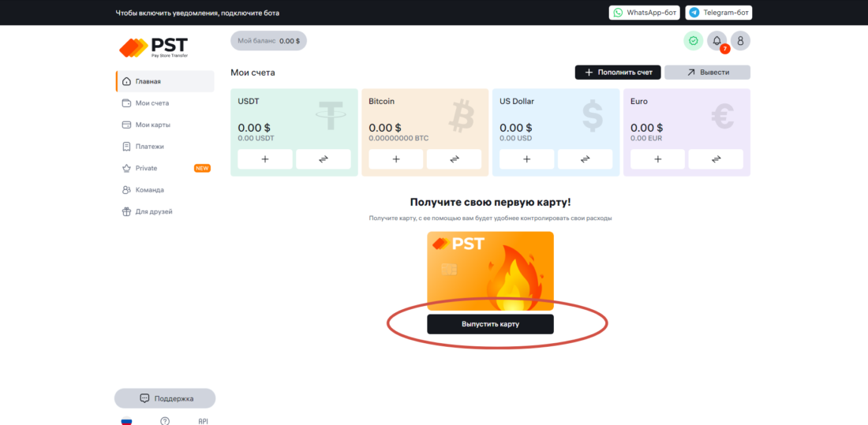Click US Dollar exchange arrows

coord(586,158)
